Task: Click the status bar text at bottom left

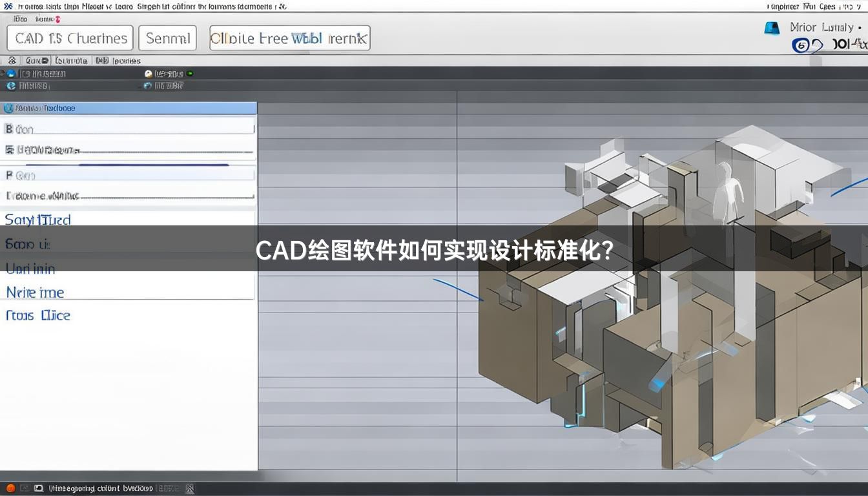Action: (101, 488)
